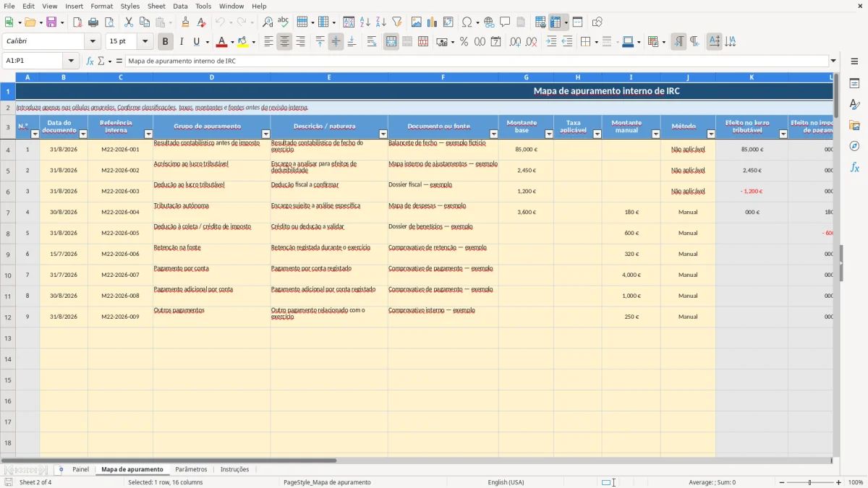Sort ascending with the A-Z icon
The width and height of the screenshot is (868, 488).
pos(365,22)
